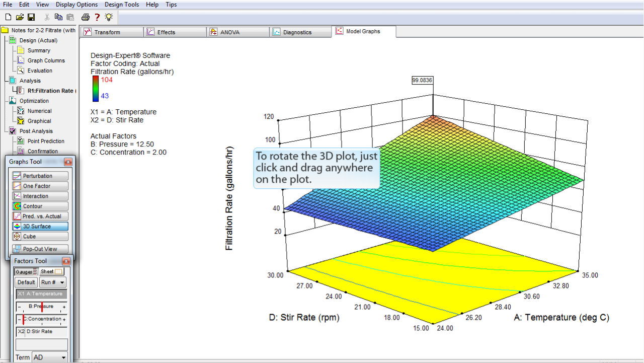Select X2 D:Stir Rate axis factor
Screen dimensions: 644x363
pyautogui.click(x=41, y=331)
